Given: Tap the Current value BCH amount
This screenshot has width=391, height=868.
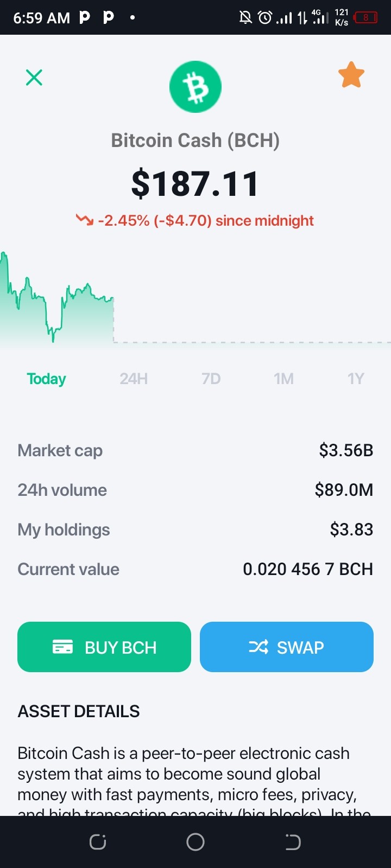Looking at the screenshot, I should (x=308, y=569).
